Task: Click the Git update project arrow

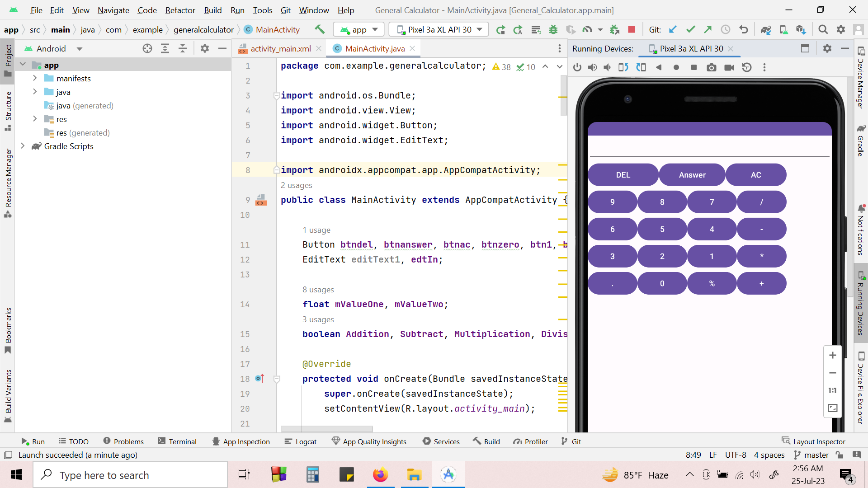Action: 673,30
